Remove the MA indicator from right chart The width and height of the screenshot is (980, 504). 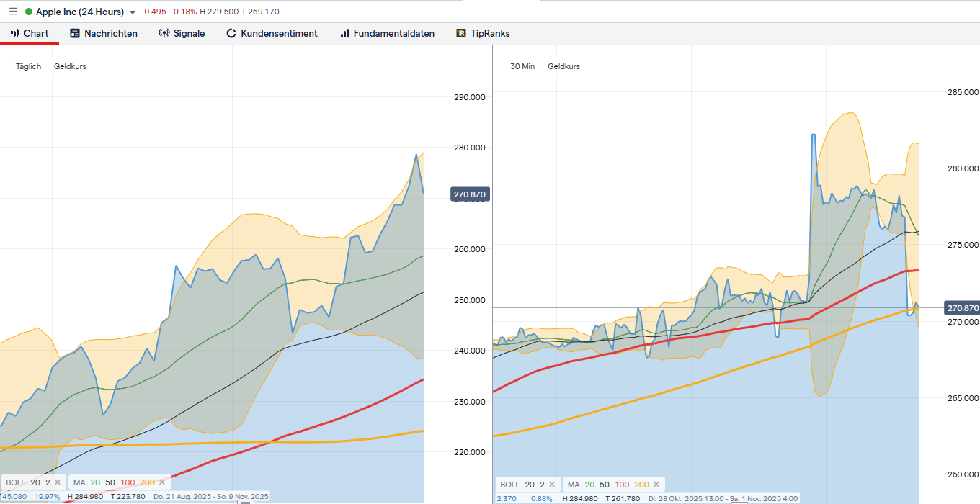657,485
